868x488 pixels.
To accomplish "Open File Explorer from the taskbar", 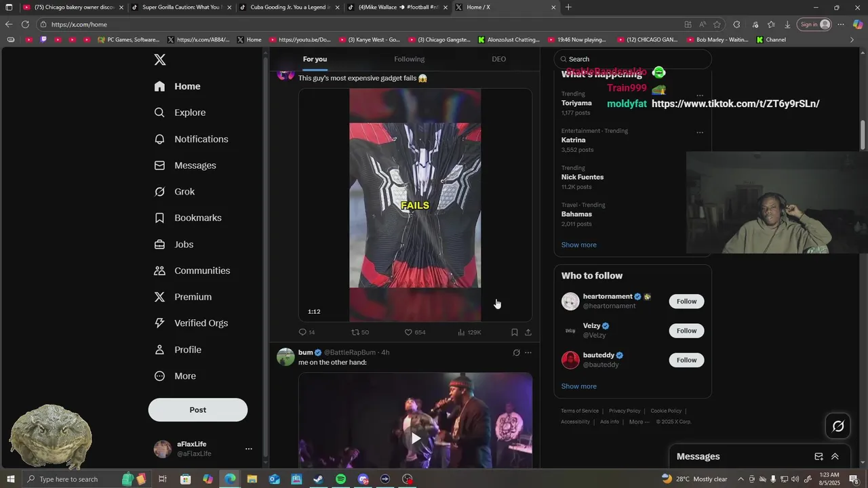I will coord(252,479).
